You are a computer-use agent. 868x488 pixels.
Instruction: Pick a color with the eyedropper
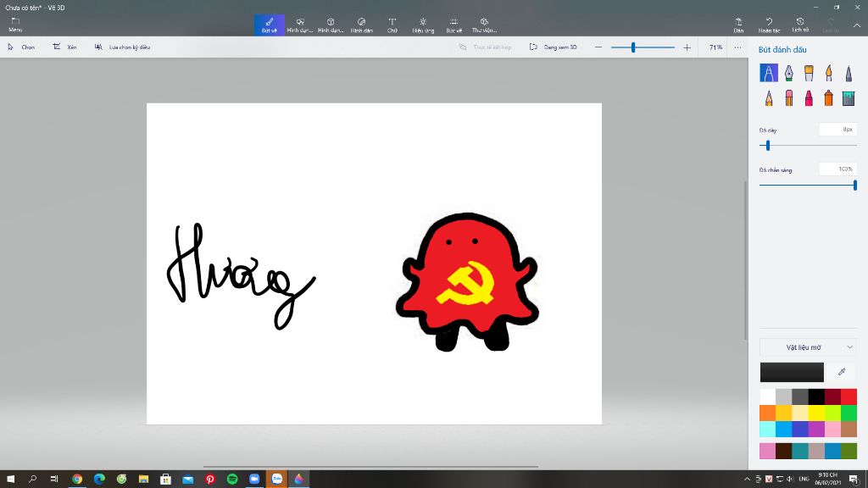(x=842, y=372)
